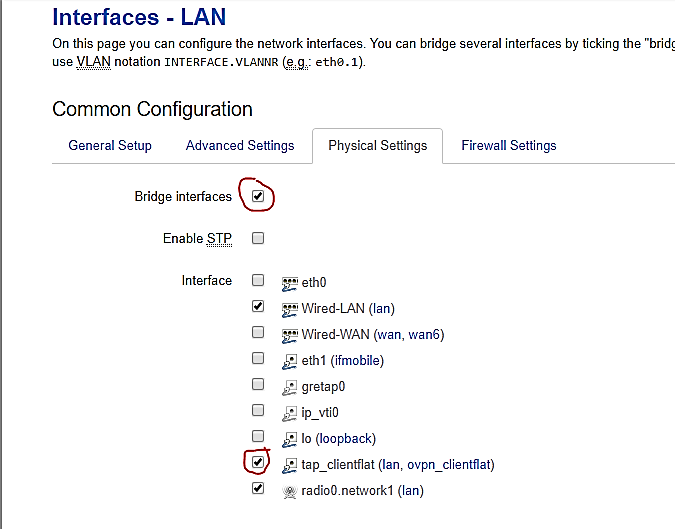Click the Wired-LAN switch icon
The image size is (675, 529).
(290, 308)
